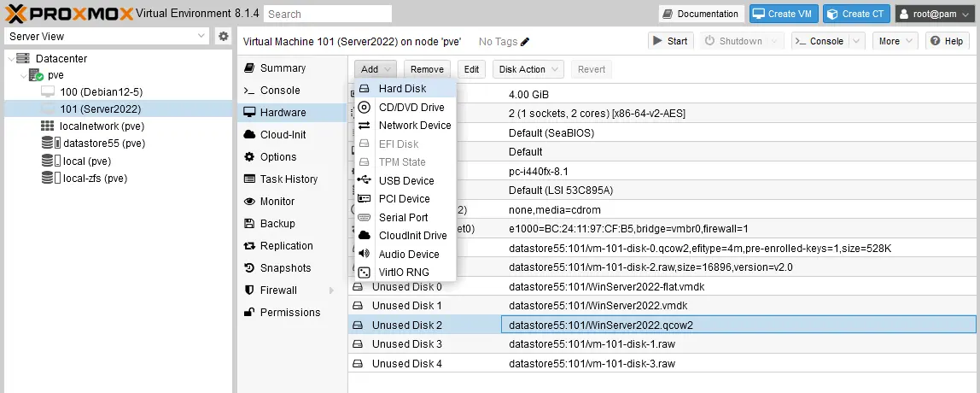
Task: Click the Audio Device speaker icon
Action: (364, 254)
